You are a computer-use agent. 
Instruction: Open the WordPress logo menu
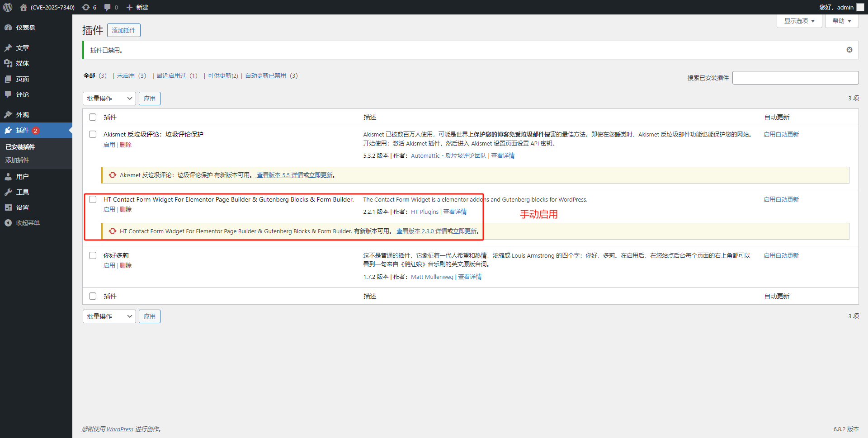tap(8, 7)
